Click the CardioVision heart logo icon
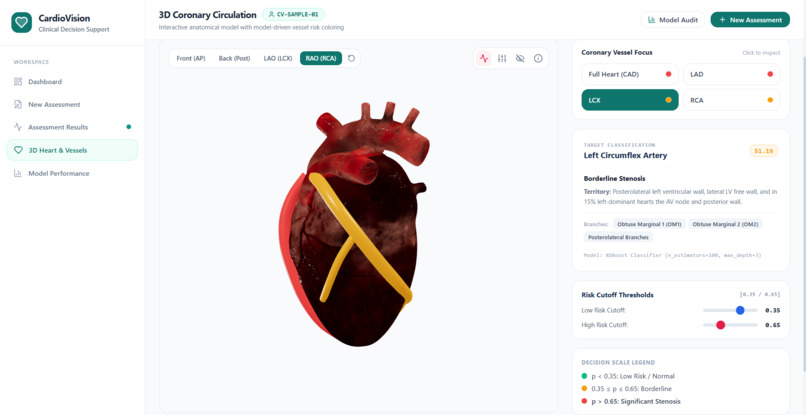Viewport: 806px width, 415px height. 21,23
